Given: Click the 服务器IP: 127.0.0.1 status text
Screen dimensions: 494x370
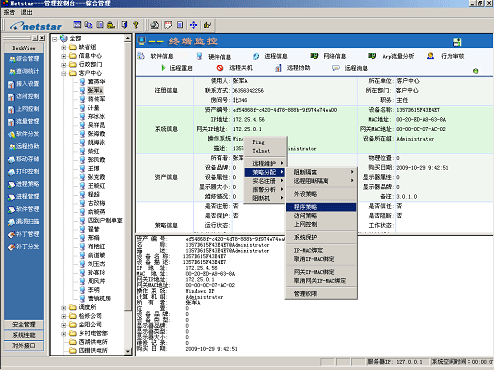Looking at the screenshot, I should 395,362.
